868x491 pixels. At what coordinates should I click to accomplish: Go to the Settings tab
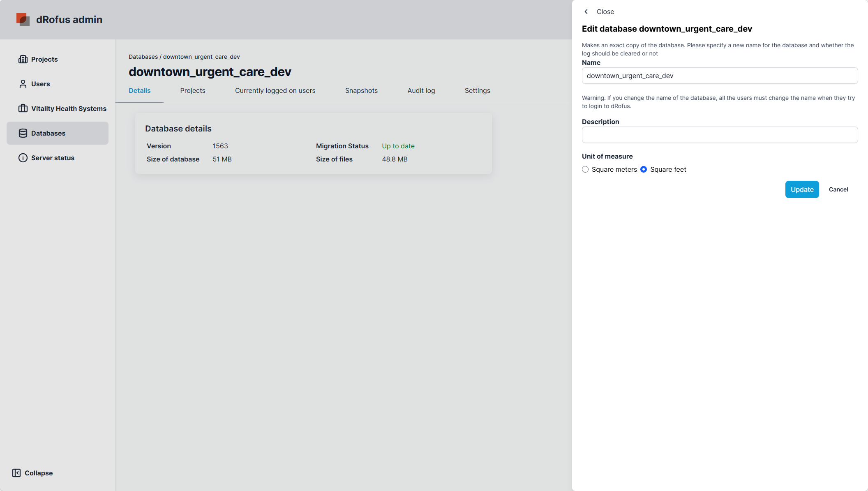[478, 90]
